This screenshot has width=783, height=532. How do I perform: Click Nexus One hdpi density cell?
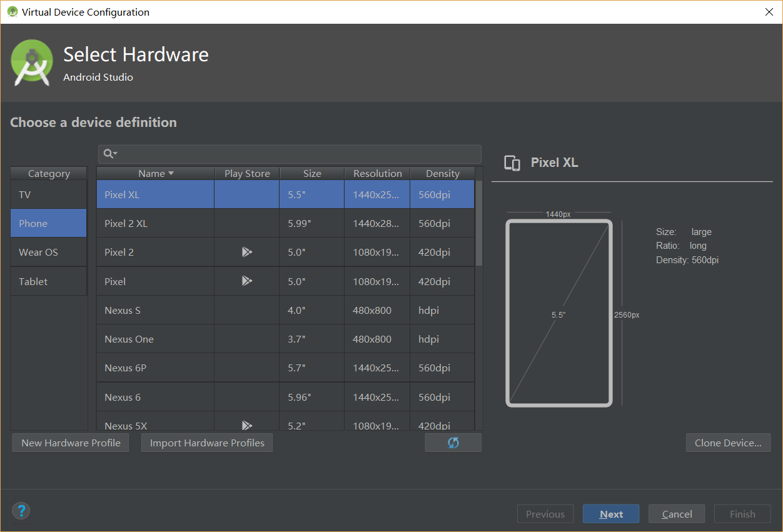(442, 339)
